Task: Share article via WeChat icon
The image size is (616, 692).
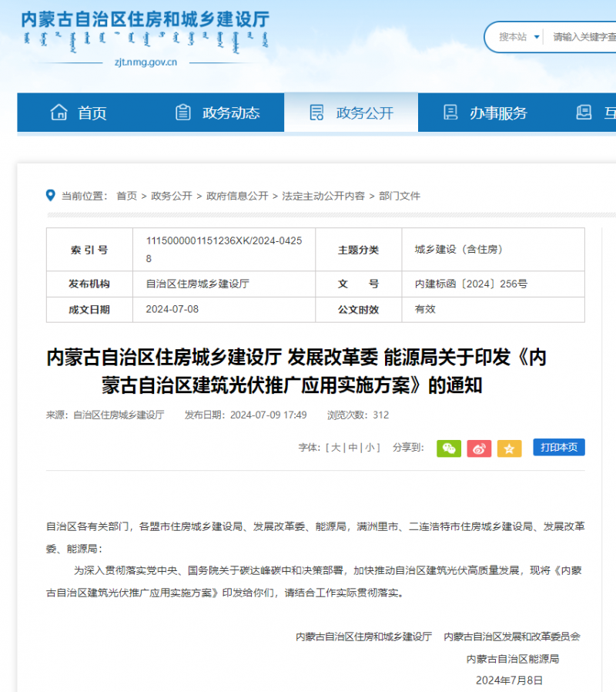Action: 449,448
